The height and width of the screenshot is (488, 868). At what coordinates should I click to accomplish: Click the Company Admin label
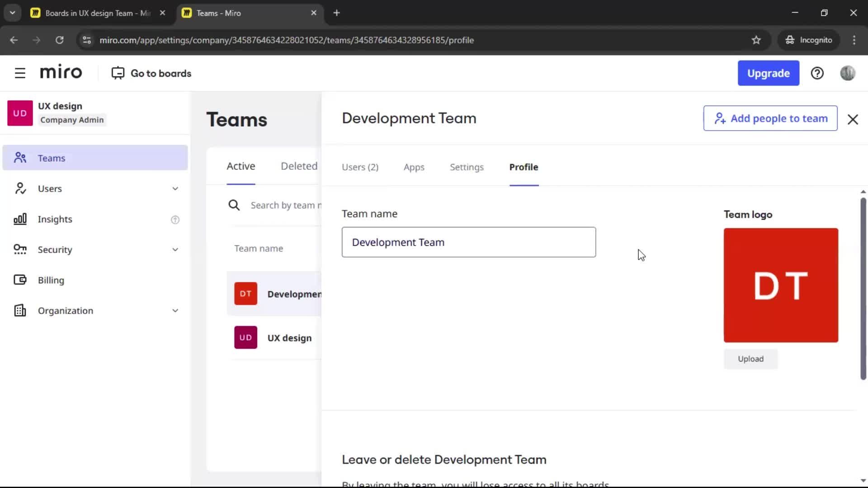click(x=72, y=120)
